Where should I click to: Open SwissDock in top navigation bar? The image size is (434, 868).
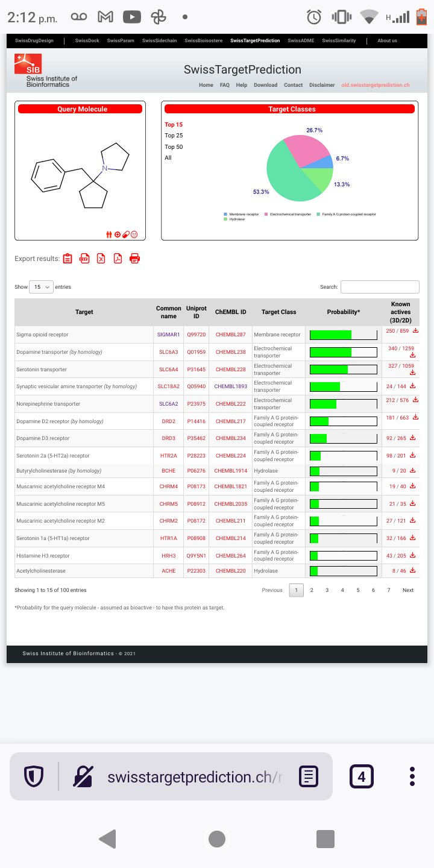87,40
